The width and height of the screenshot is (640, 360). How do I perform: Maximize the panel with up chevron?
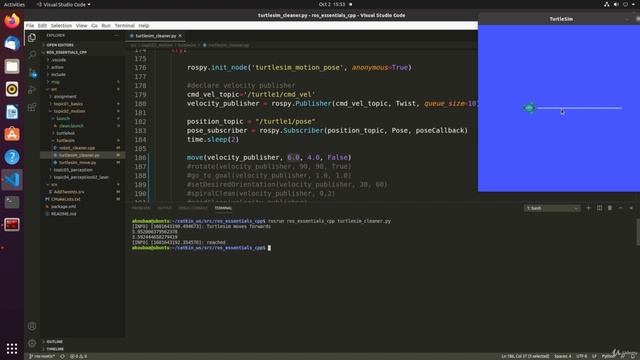620,208
